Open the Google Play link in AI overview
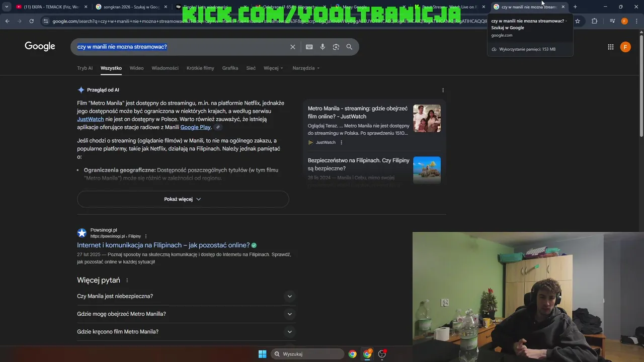 point(195,127)
